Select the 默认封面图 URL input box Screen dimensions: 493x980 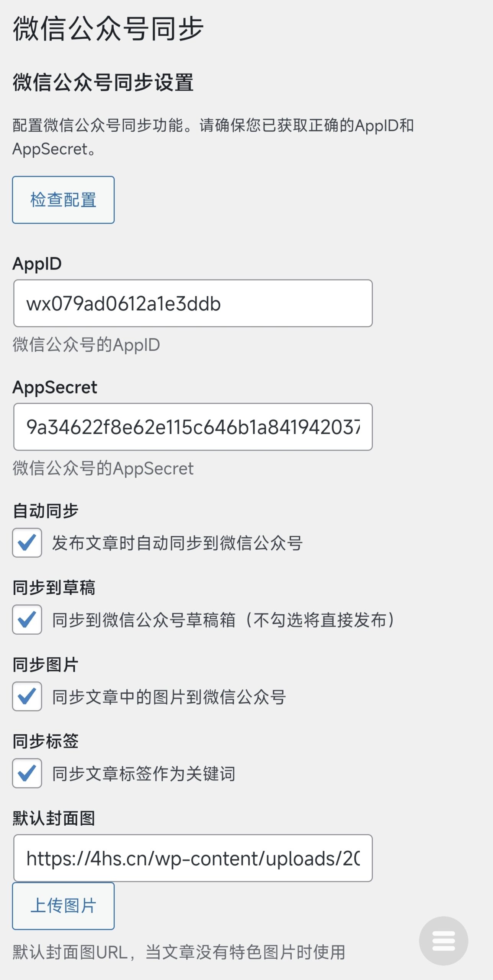point(193,858)
